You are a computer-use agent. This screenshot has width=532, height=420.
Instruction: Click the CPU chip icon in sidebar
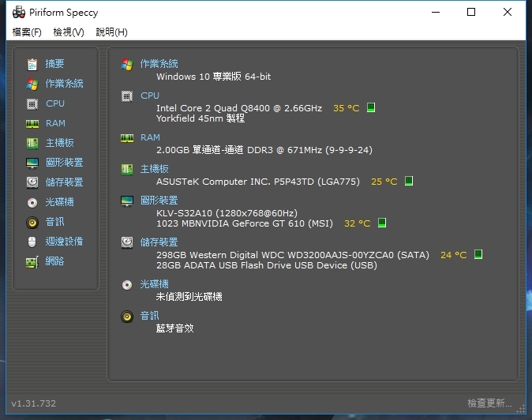pos(32,103)
